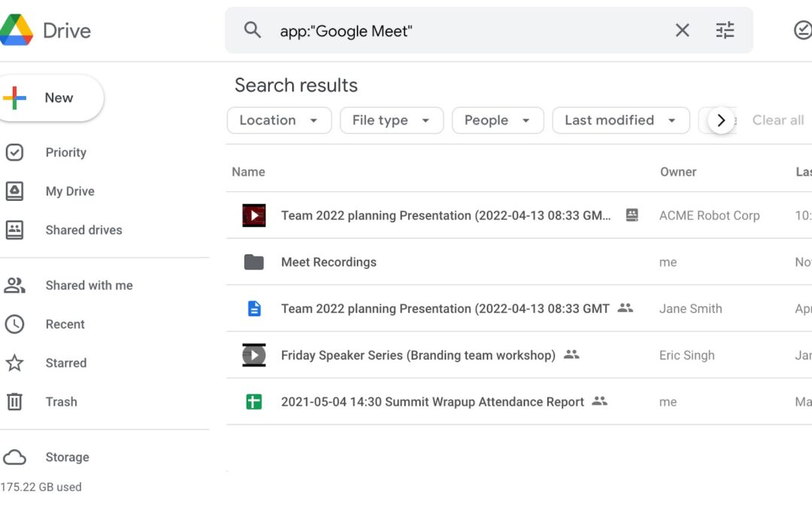Click owner Eric Singh
812x508 pixels.
pyautogui.click(x=686, y=355)
